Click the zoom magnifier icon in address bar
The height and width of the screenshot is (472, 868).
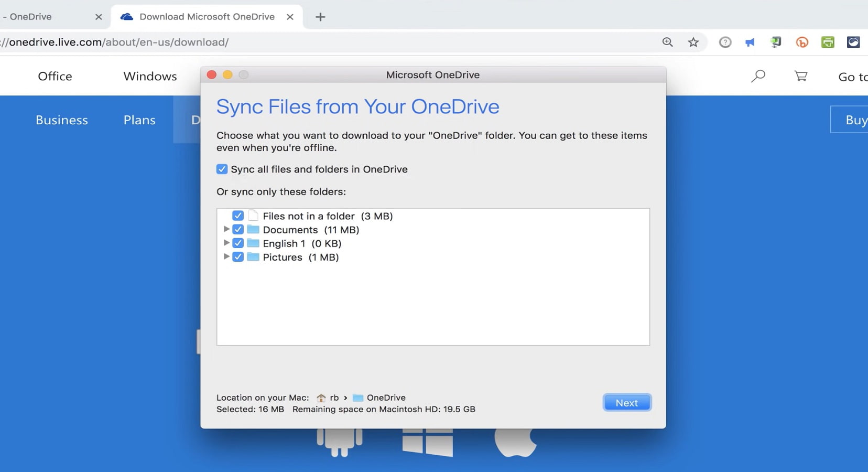click(x=667, y=42)
